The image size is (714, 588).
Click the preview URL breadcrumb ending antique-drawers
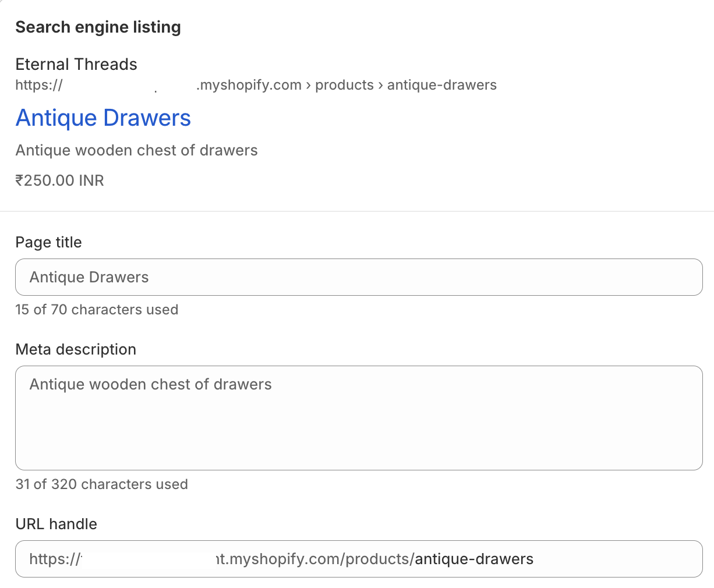256,85
